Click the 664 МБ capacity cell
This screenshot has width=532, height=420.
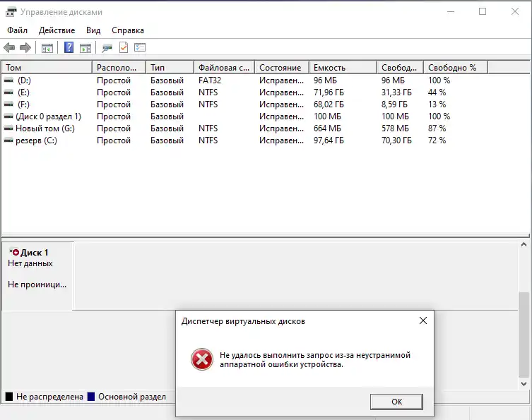pos(327,128)
